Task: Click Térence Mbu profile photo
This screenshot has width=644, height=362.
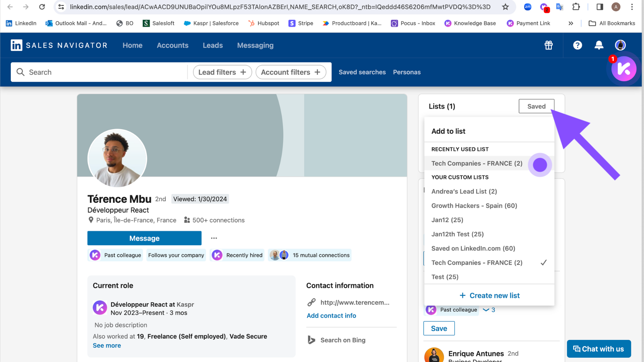Action: [117, 158]
